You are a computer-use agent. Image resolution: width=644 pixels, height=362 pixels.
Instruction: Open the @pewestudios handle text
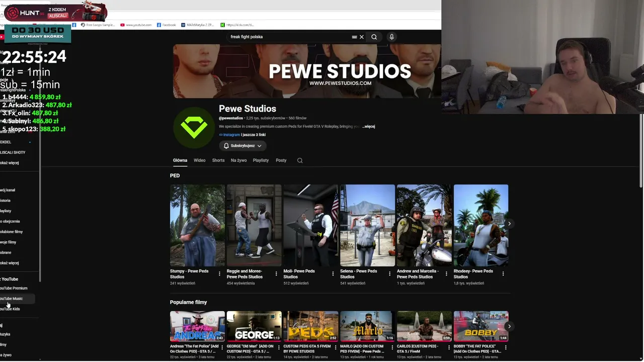pos(231,118)
